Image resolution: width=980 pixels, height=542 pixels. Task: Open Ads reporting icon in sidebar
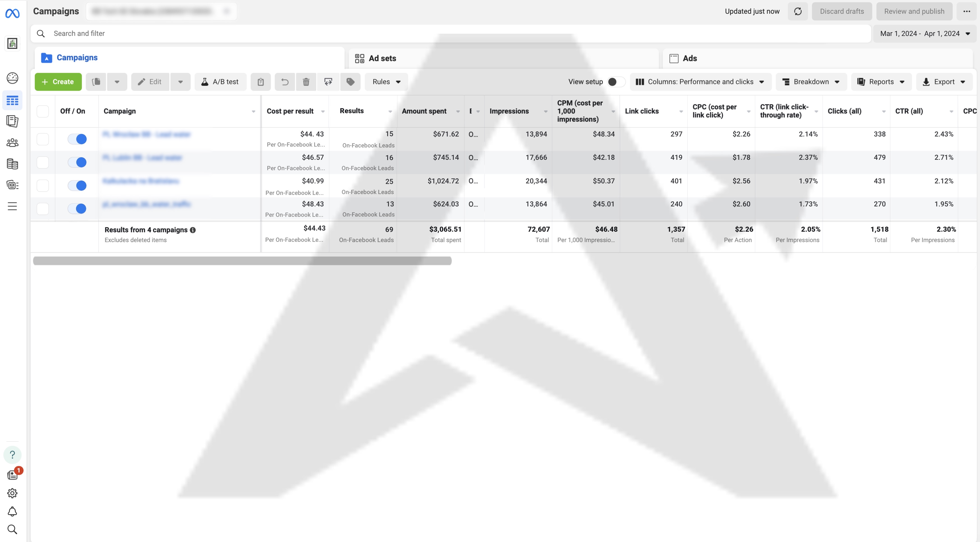(x=12, y=121)
